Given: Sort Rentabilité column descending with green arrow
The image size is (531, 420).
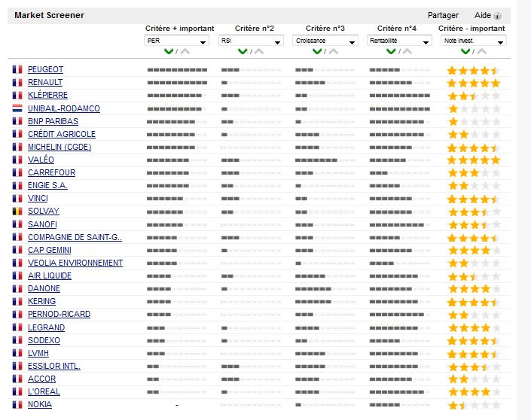Looking at the screenshot, I should pyautogui.click(x=391, y=51).
